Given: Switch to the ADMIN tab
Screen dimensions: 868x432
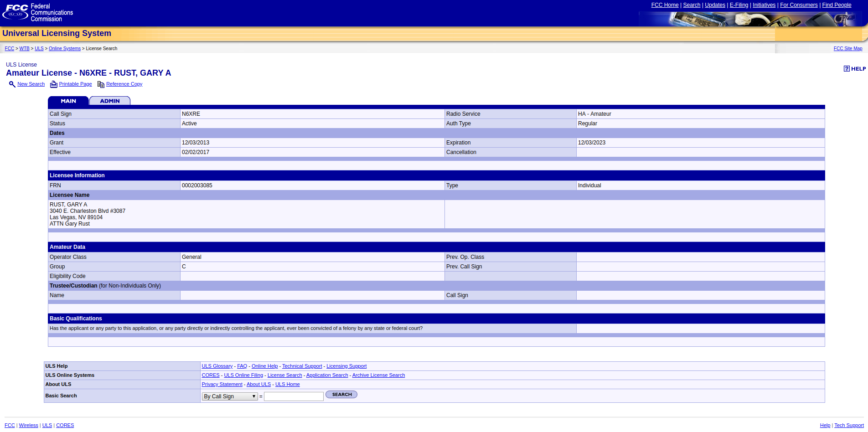Looking at the screenshot, I should [110, 101].
